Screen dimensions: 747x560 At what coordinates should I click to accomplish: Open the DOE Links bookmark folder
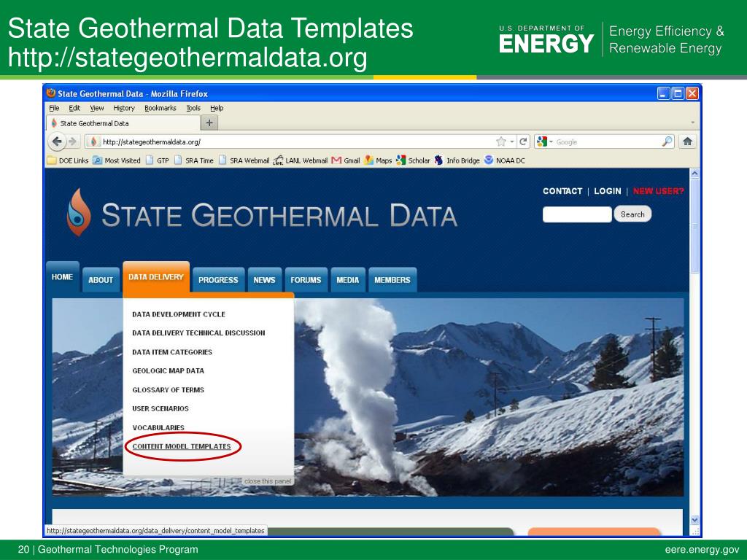68,160
